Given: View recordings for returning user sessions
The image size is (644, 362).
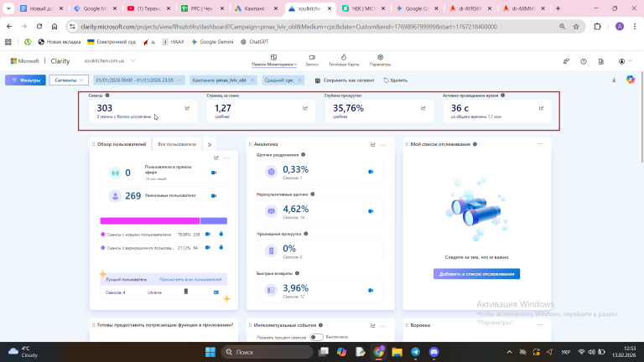Looking at the screenshot, I should click(x=208, y=247).
